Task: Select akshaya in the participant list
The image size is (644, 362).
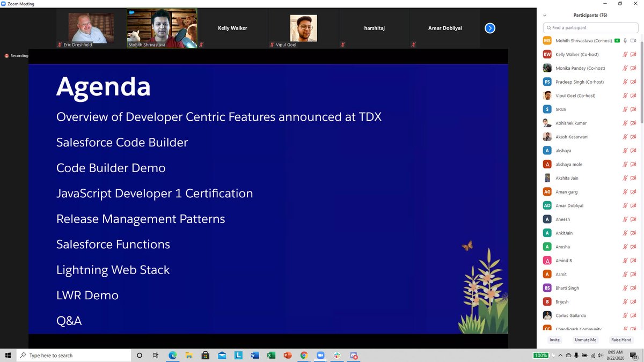Action: click(589, 151)
